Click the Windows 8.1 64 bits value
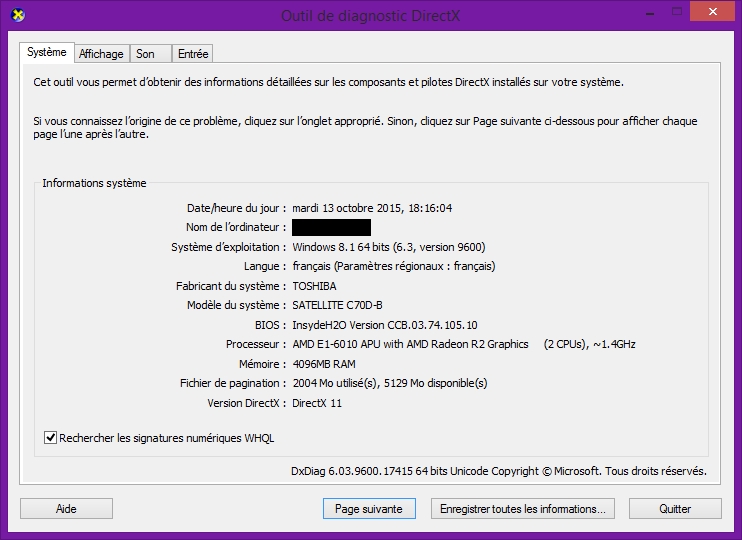 point(389,247)
